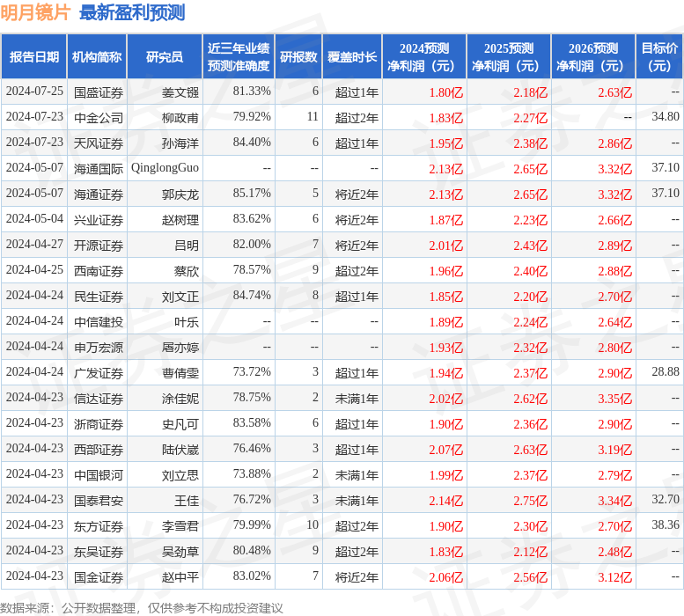Viewport: 684px width, 616px height.
Task: Click researcher name 曹倩雯
Action: click(180, 373)
